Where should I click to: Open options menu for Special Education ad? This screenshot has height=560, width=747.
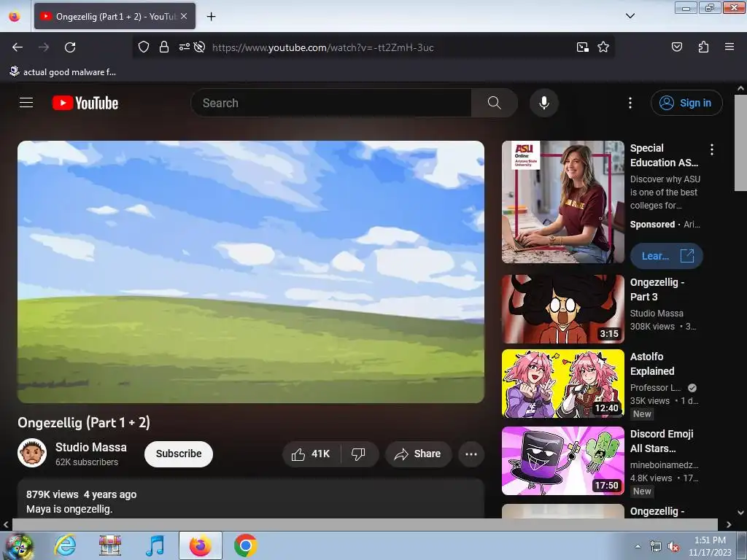(712, 149)
